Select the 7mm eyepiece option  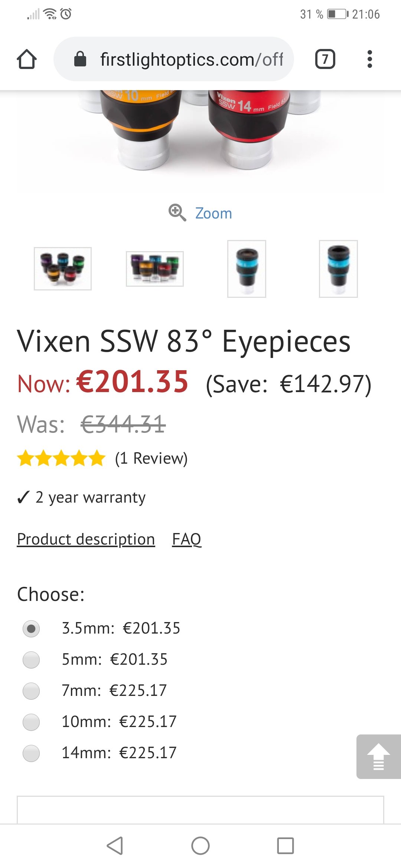tap(31, 691)
